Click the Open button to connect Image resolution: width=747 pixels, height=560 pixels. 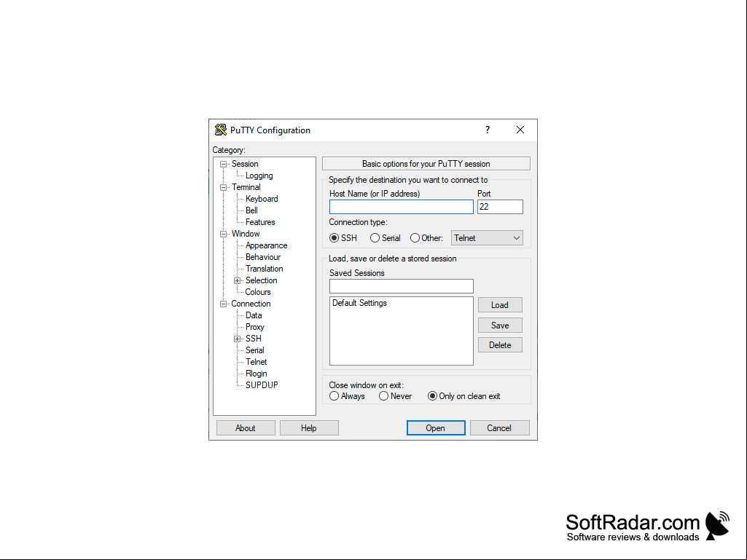click(x=435, y=428)
